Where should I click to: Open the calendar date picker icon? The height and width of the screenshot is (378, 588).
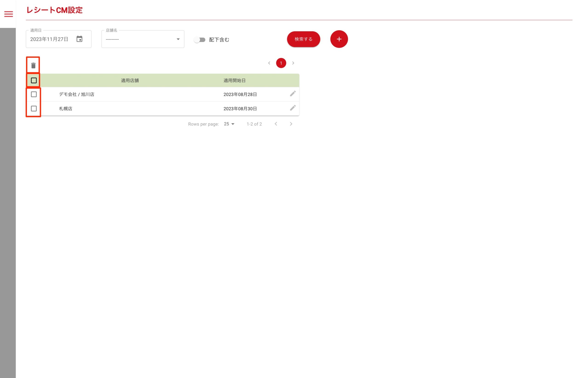(x=79, y=39)
